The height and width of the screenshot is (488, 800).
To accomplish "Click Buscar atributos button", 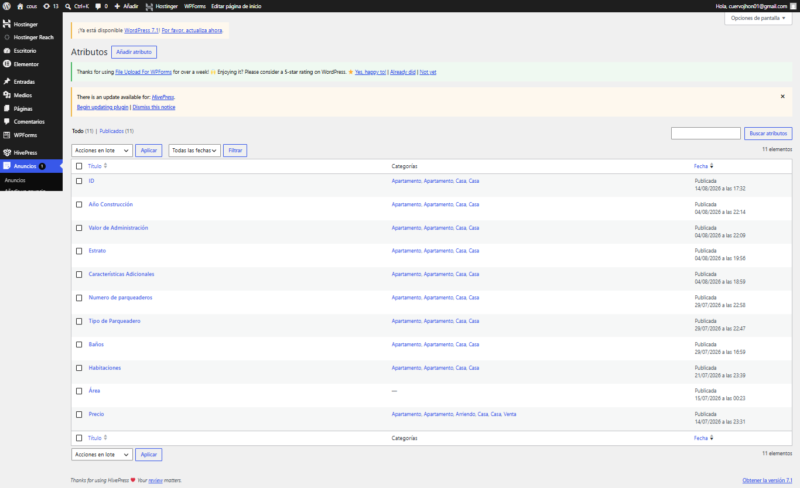I will point(768,133).
